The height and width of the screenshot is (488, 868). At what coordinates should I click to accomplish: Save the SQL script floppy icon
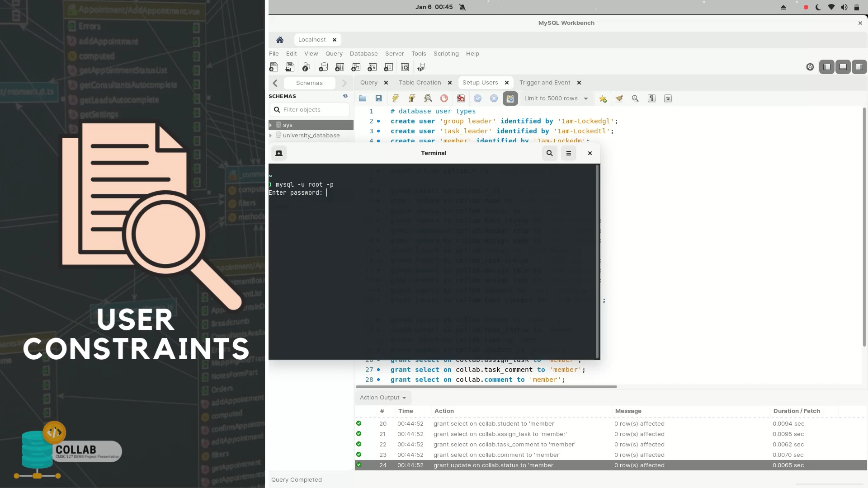click(379, 99)
